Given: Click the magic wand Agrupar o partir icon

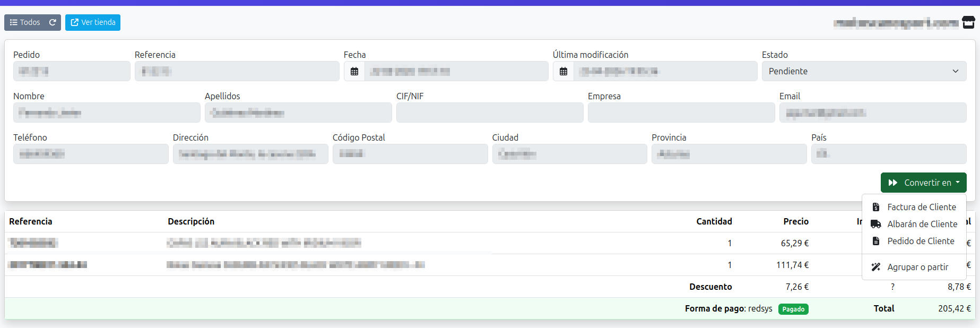Looking at the screenshot, I should [876, 267].
